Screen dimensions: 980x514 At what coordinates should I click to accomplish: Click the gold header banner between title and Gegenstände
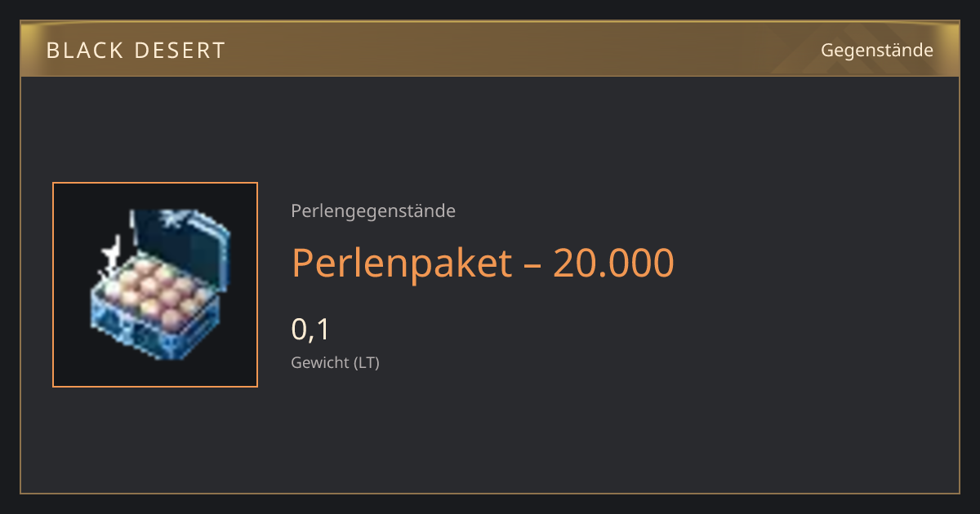point(523,51)
